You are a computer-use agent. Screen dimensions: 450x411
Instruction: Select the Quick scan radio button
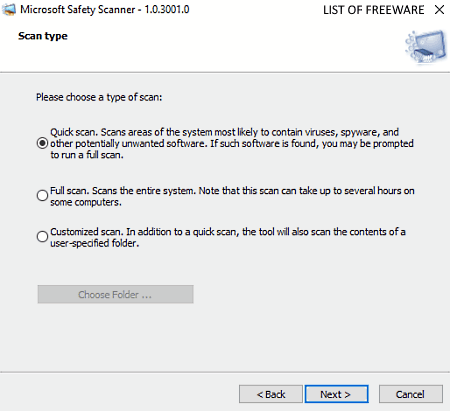click(x=42, y=143)
